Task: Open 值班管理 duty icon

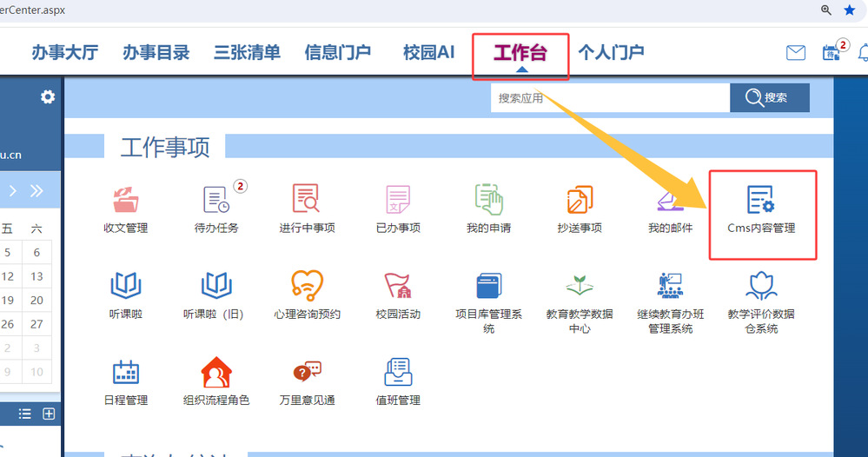Action: coord(397,372)
